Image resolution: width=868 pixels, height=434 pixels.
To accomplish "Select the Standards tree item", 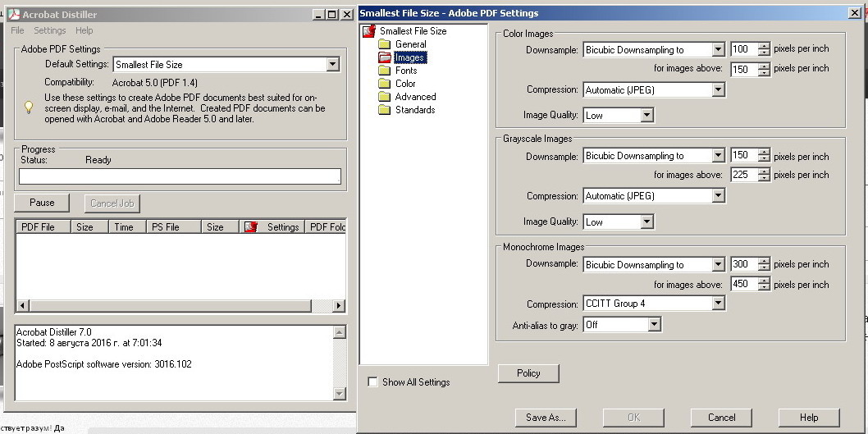I will pyautogui.click(x=415, y=110).
